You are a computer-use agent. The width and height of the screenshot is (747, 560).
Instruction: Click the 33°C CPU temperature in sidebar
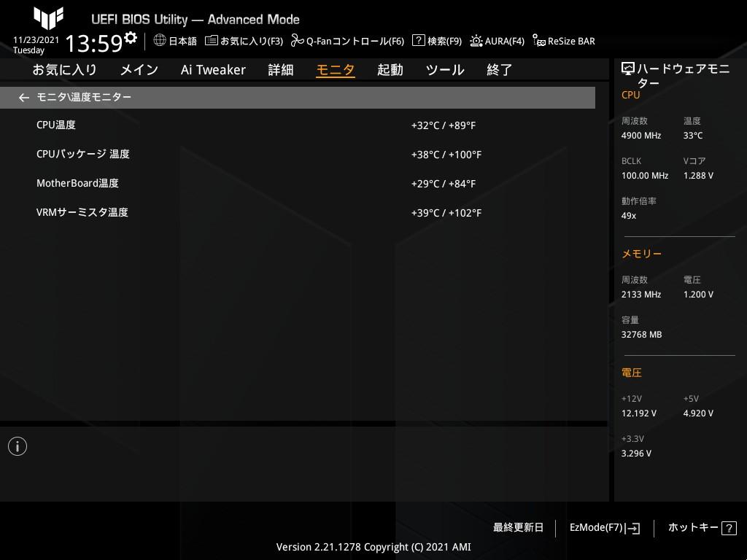pos(693,136)
